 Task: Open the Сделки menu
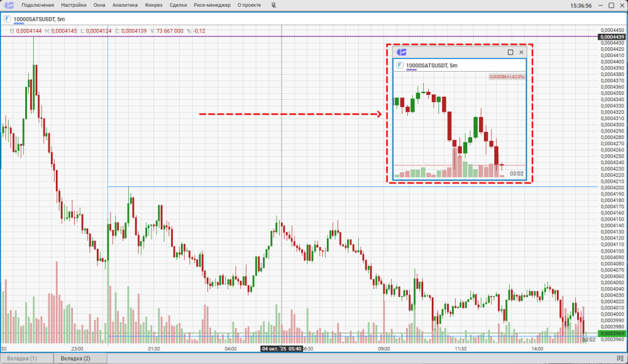(178, 6)
